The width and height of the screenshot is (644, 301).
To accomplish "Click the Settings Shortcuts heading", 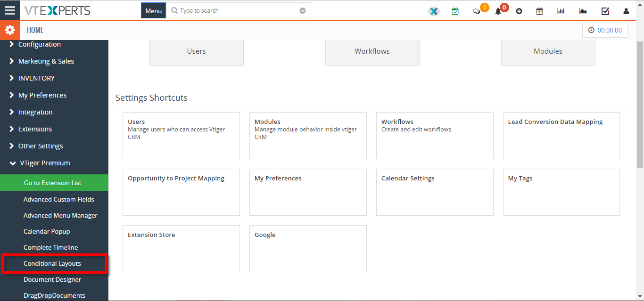I will click(151, 98).
